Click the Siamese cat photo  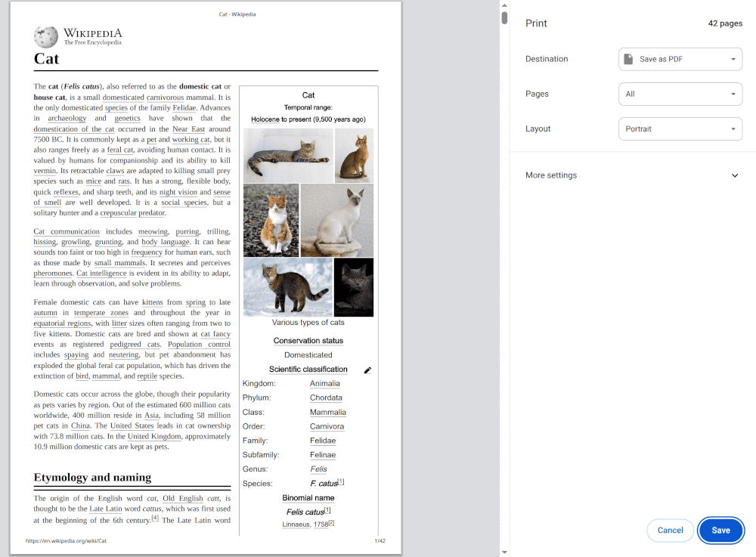point(337,221)
